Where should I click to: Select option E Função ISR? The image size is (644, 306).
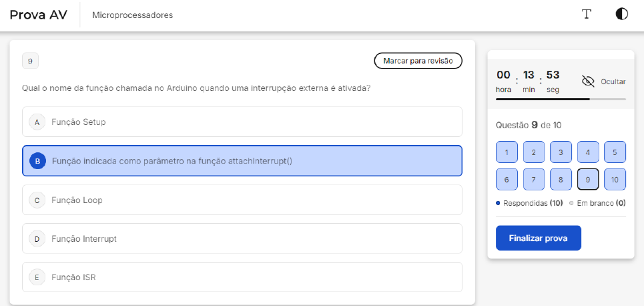point(242,277)
